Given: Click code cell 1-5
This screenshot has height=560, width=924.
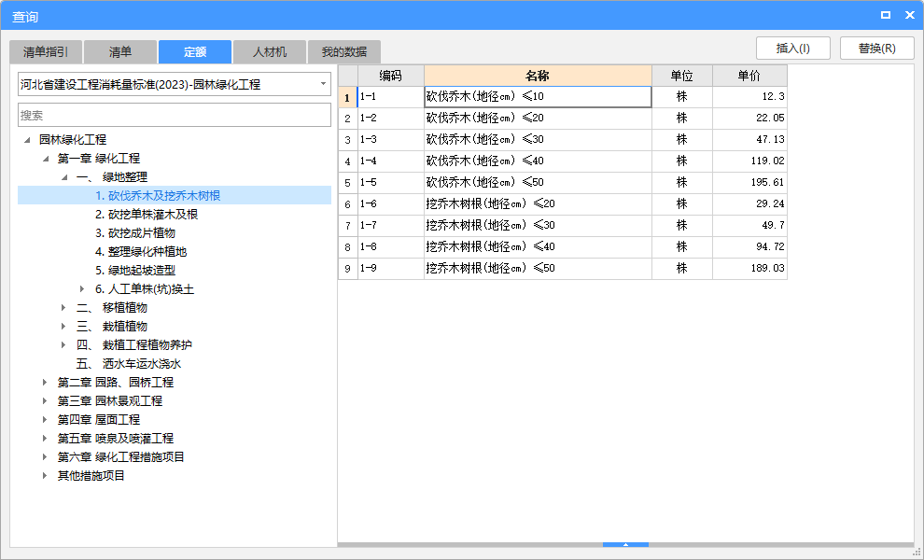Looking at the screenshot, I should 391,182.
